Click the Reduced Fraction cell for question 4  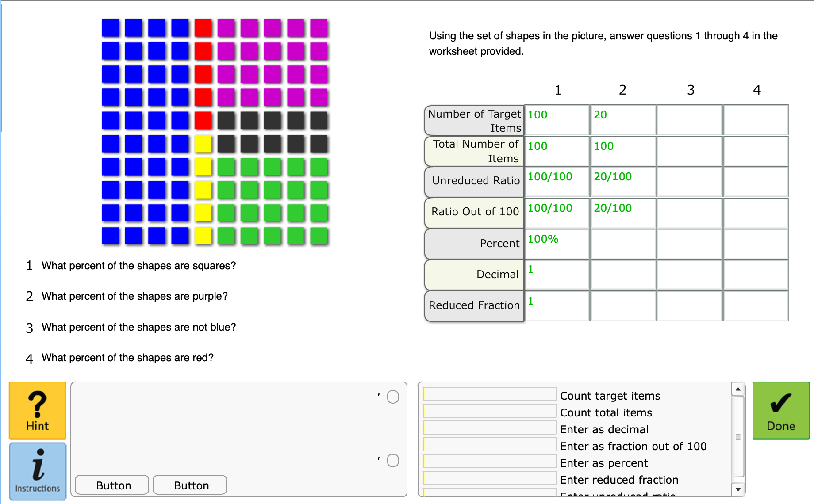[756, 306]
